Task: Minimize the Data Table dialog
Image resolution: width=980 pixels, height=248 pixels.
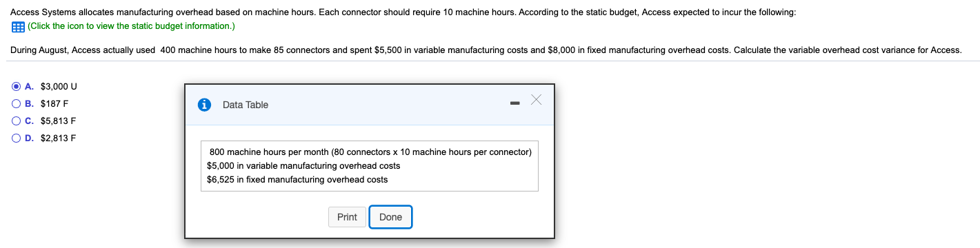Action: click(x=514, y=104)
